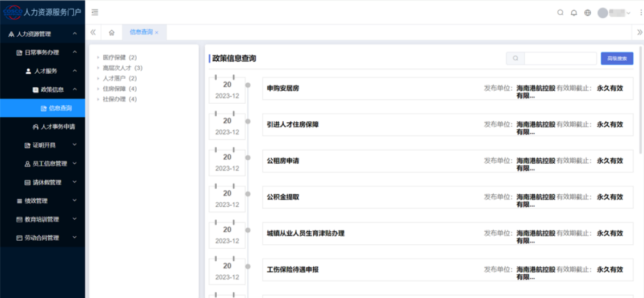Viewport: 644px width, 298px height.
Task: Open notifications via the bell icon
Action: (x=574, y=12)
